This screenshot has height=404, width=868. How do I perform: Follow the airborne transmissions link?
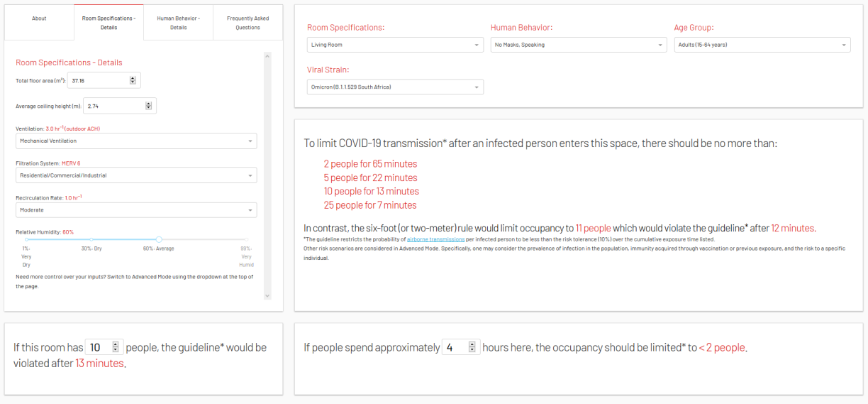coord(435,240)
